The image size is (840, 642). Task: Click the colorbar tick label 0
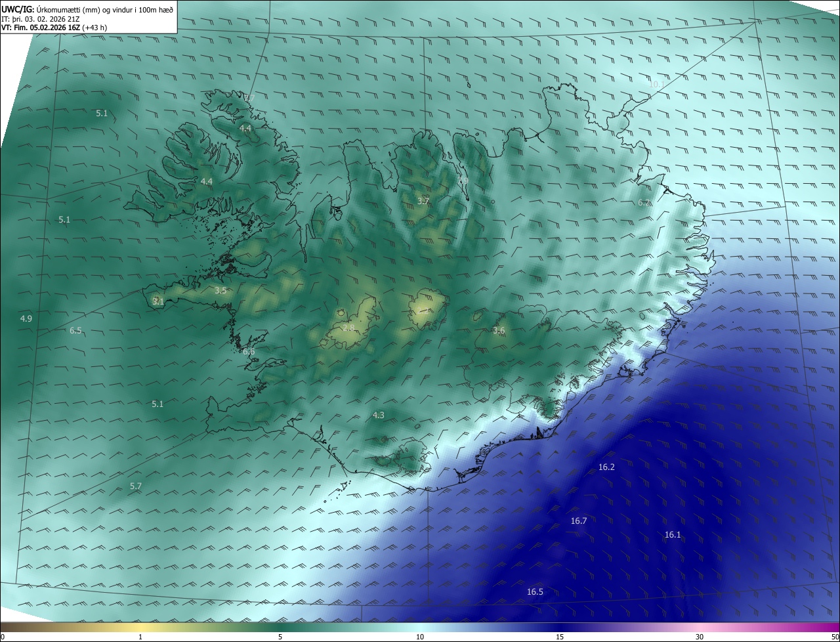click(x=3, y=637)
